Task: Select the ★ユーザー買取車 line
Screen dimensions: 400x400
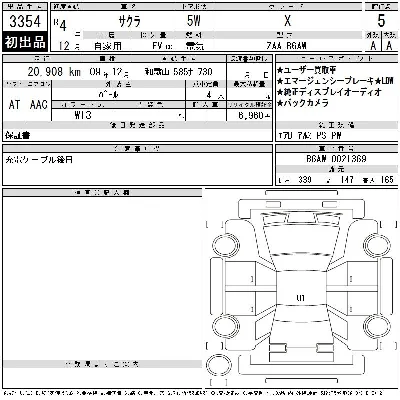Action: click(307, 70)
